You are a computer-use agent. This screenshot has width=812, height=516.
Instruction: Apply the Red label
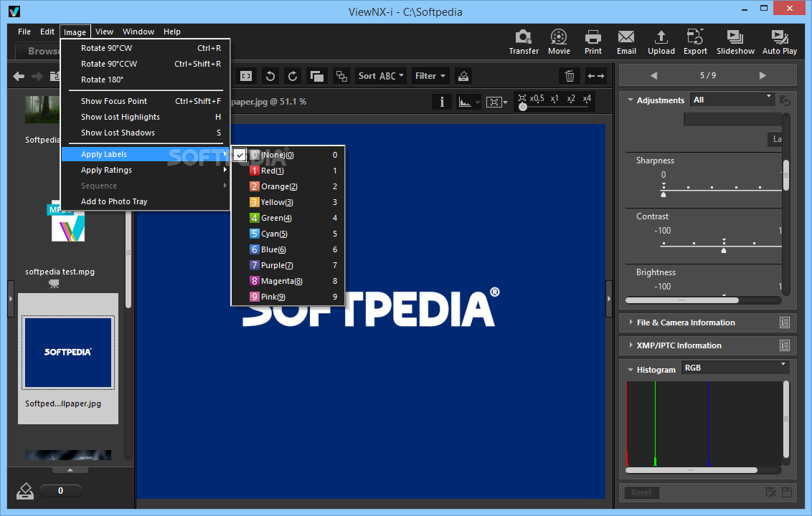coord(288,171)
